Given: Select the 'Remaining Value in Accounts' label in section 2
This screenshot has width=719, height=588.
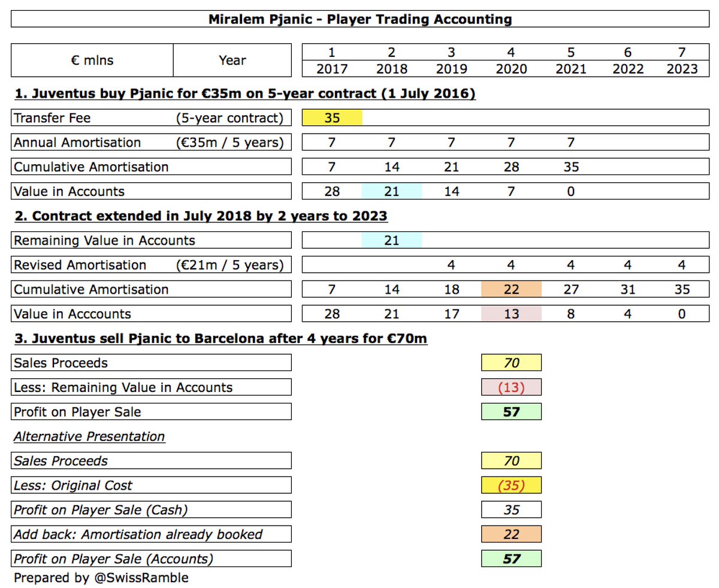Looking at the screenshot, I should tap(104, 241).
